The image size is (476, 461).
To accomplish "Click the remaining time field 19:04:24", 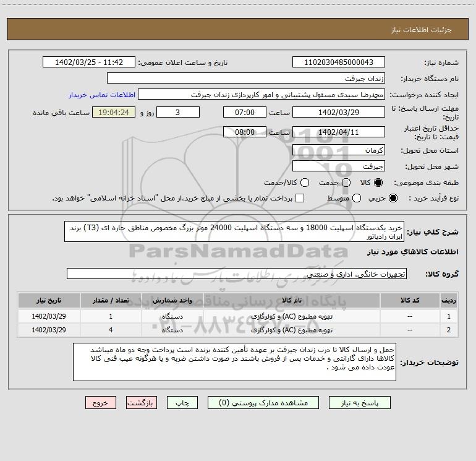I will tap(114, 112).
